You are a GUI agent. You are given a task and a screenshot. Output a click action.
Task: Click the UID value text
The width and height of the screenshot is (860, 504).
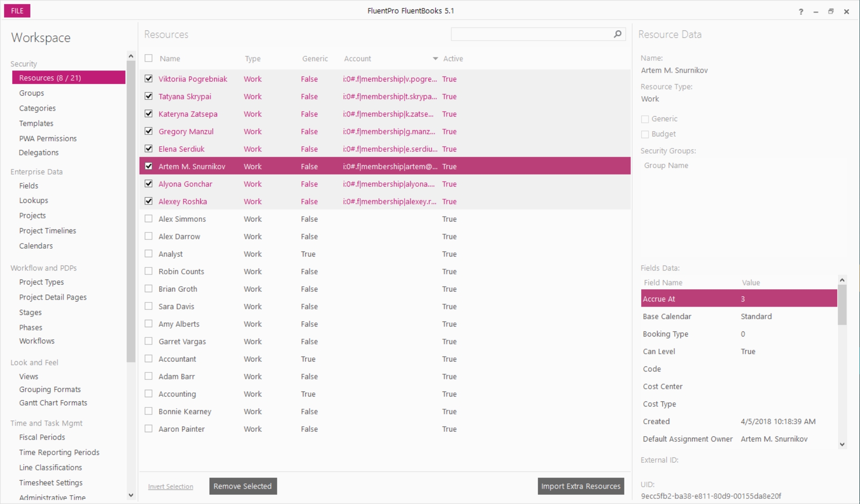click(x=711, y=496)
